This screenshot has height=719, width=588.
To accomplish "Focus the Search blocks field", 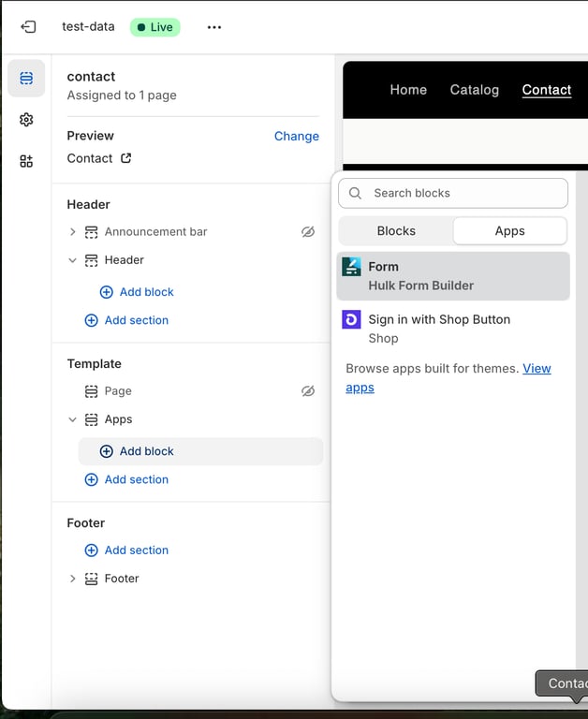I will click(x=453, y=193).
